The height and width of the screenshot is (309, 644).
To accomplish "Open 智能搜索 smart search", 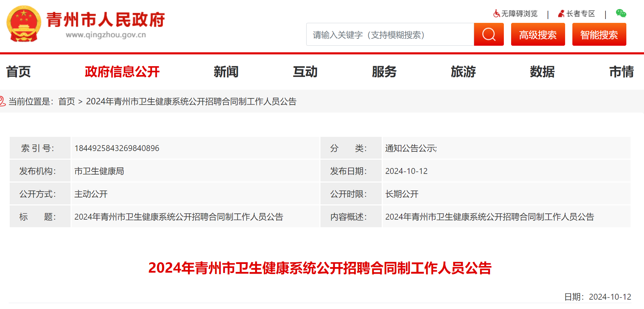I will coord(599,34).
